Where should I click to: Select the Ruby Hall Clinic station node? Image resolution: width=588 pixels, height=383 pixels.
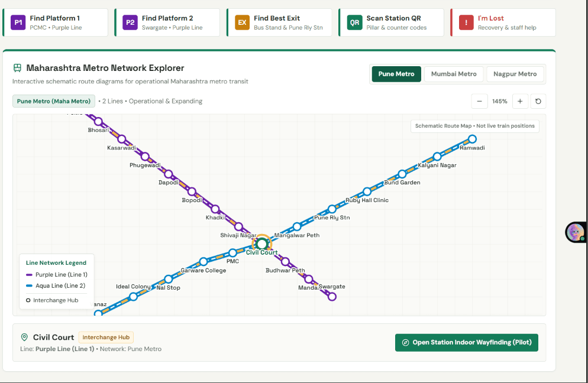pos(367,191)
